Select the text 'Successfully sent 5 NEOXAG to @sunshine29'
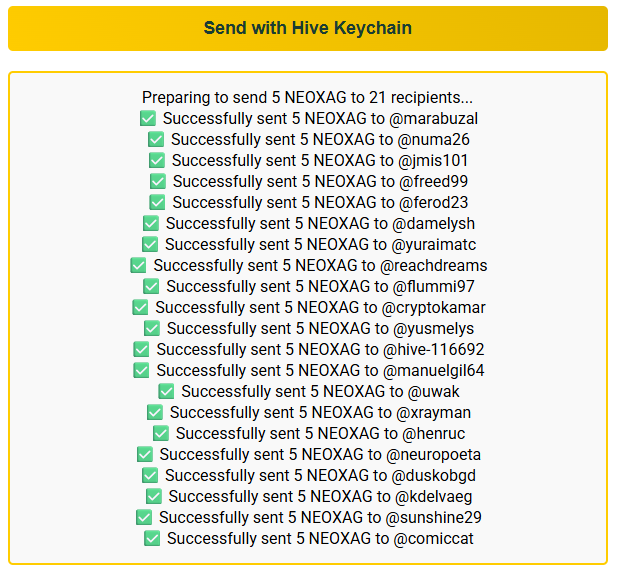 (x=320, y=517)
